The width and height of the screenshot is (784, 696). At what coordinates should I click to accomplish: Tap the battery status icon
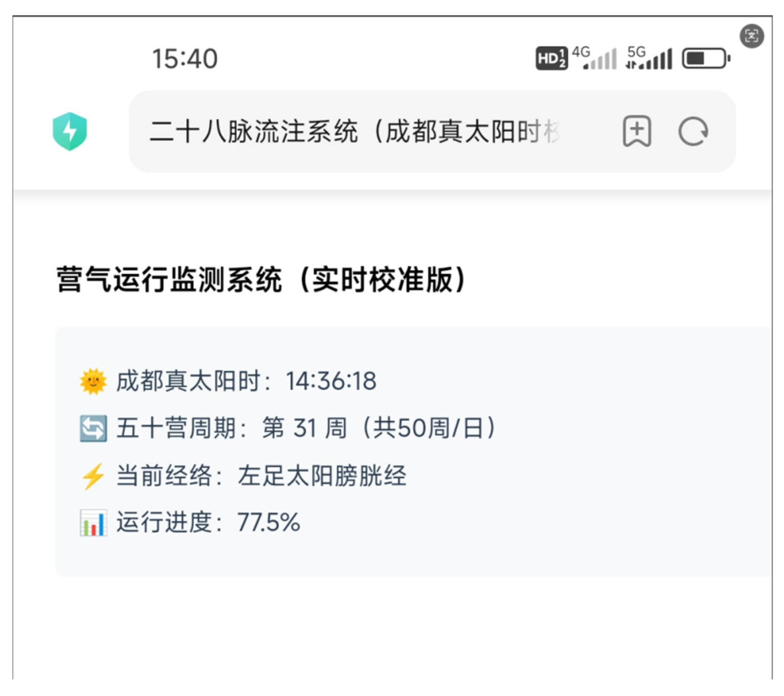coord(706,59)
